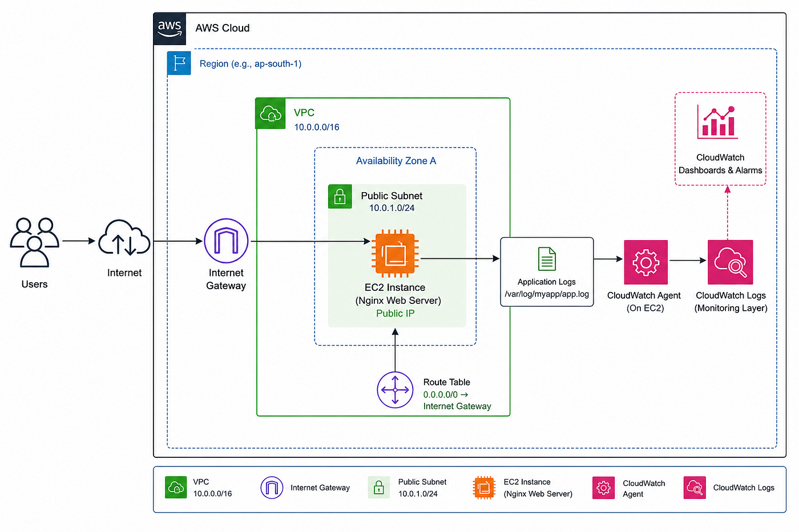The width and height of the screenshot is (799, 532).
Task: Click the green 'Public IP' text
Action: tap(396, 313)
